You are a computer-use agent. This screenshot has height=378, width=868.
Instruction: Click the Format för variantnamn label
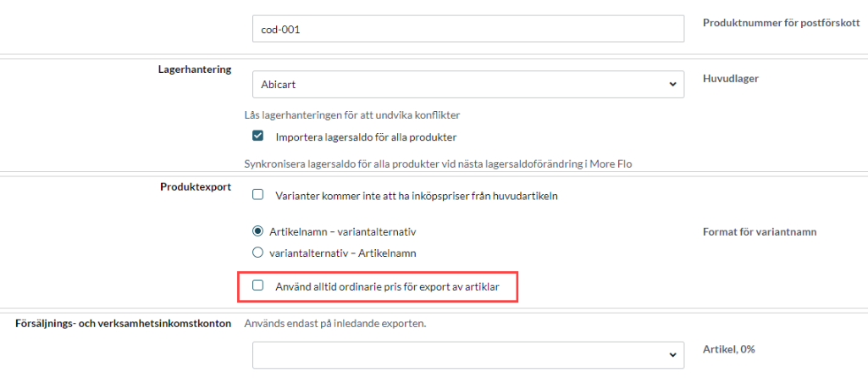click(760, 231)
